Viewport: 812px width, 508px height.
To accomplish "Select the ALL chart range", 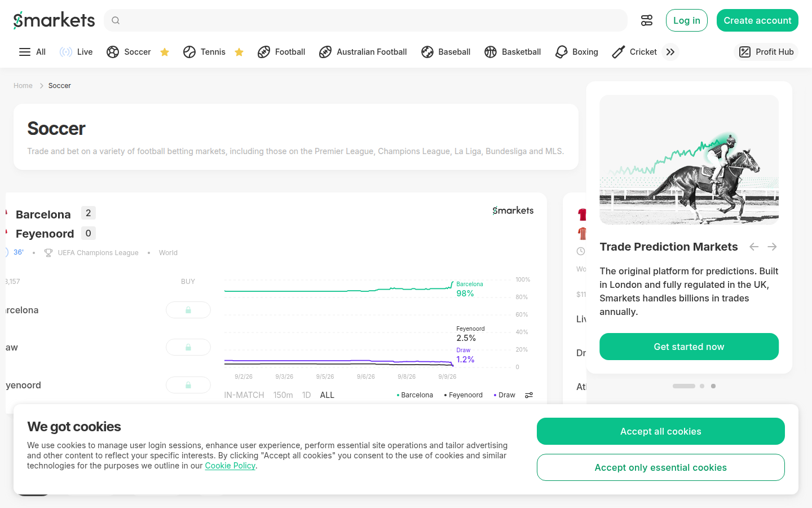I will point(327,395).
